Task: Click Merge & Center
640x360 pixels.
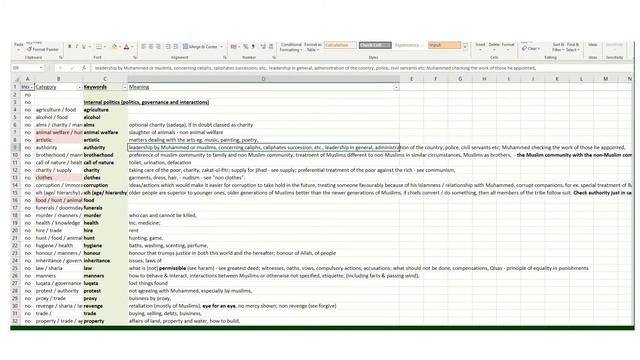Action: [x=200, y=47]
